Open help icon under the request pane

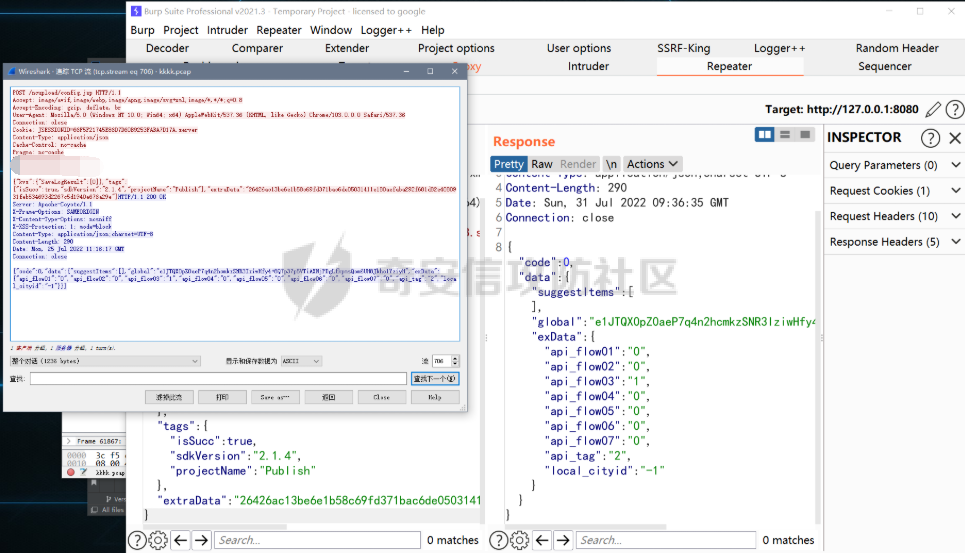pos(137,540)
